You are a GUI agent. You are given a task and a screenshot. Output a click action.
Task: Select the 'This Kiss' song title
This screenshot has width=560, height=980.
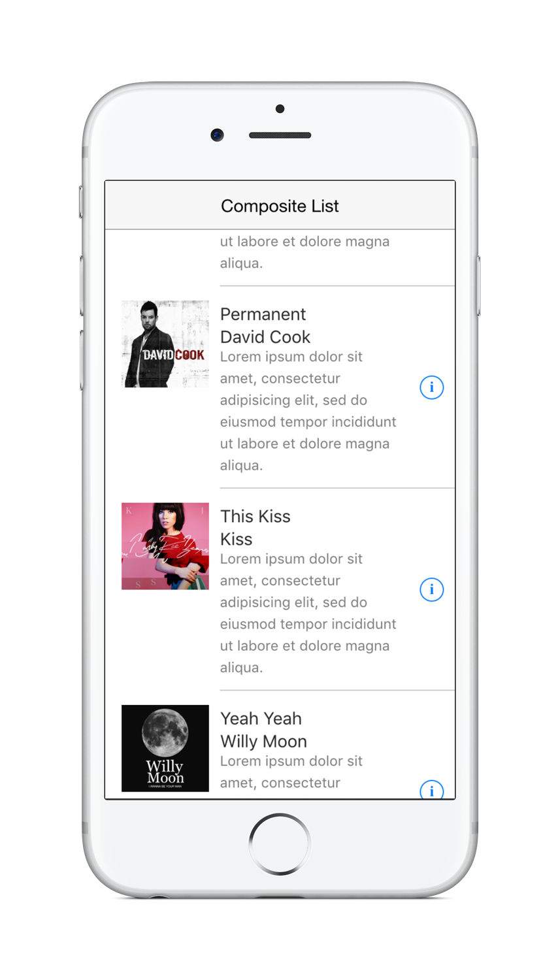pos(255,516)
